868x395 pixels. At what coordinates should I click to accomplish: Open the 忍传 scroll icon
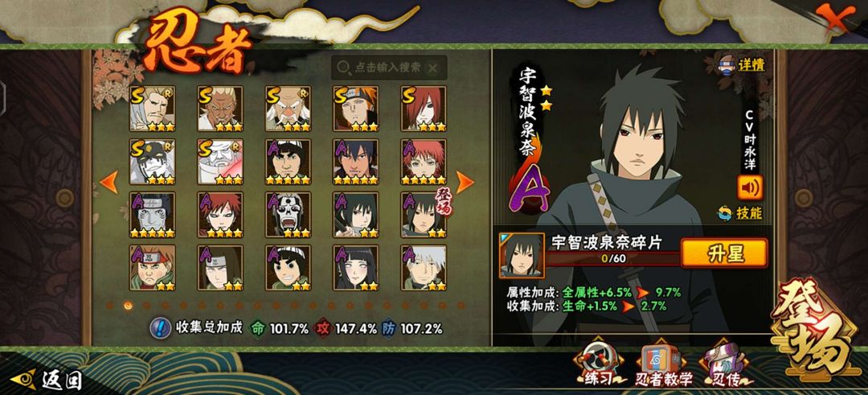(725, 363)
